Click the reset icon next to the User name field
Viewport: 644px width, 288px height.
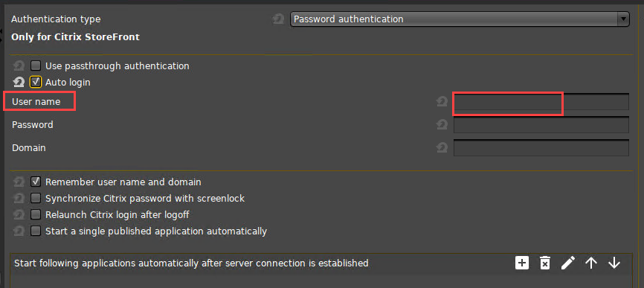click(442, 101)
